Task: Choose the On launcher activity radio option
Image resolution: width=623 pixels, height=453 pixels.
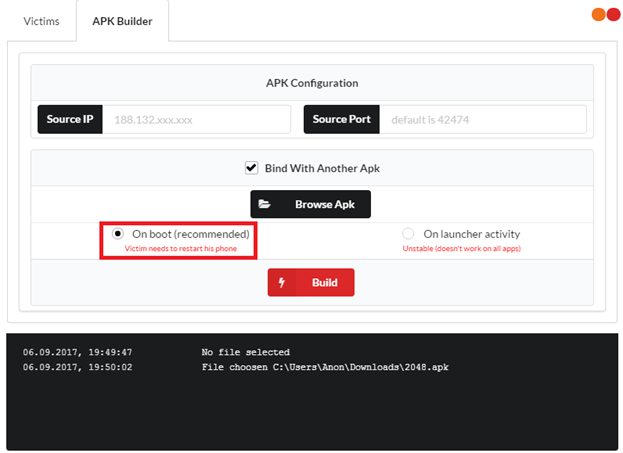Action: pyautogui.click(x=408, y=233)
